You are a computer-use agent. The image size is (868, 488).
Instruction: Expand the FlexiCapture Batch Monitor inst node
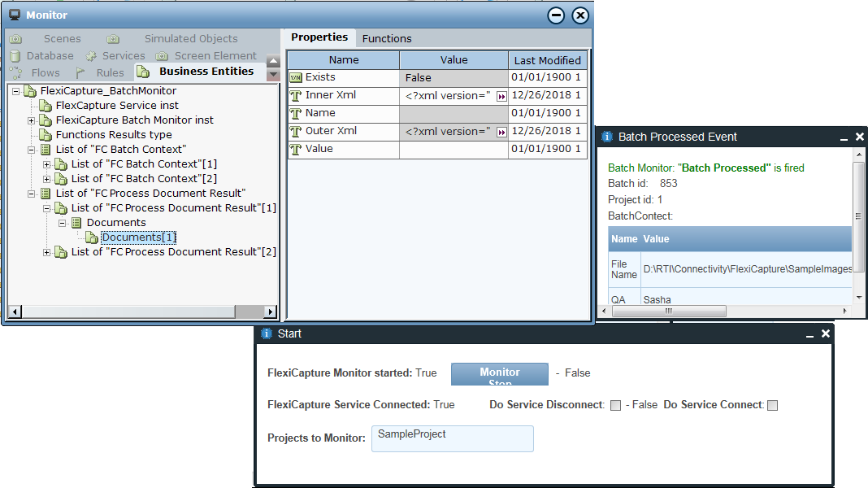(x=32, y=120)
